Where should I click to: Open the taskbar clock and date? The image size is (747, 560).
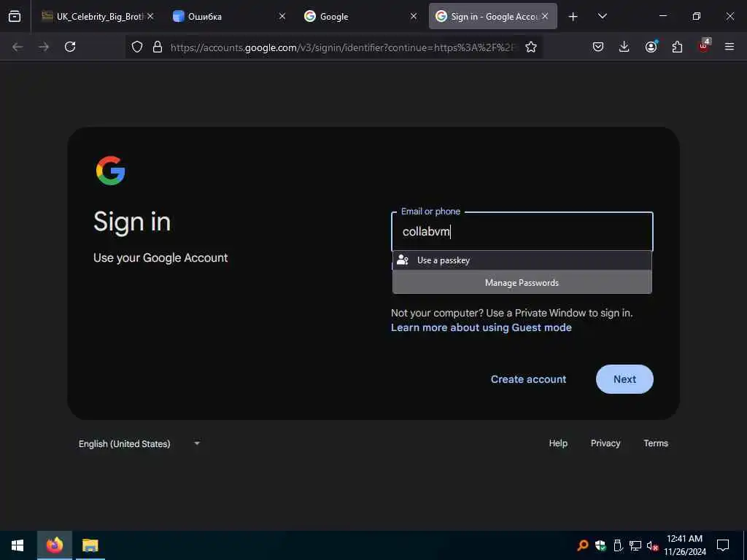(x=684, y=545)
